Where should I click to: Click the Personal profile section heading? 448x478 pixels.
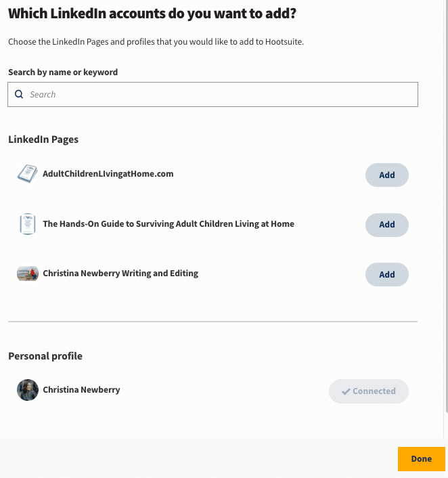click(x=45, y=356)
